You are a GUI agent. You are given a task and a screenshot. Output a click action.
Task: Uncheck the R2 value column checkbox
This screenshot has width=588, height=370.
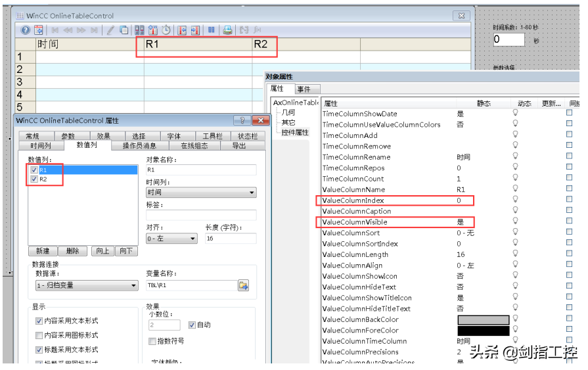point(34,179)
